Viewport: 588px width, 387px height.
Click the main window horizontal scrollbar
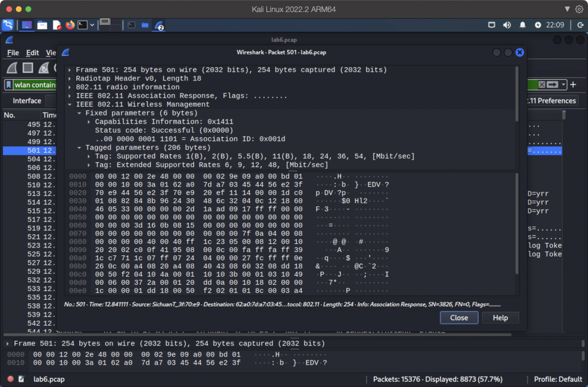(257, 334)
